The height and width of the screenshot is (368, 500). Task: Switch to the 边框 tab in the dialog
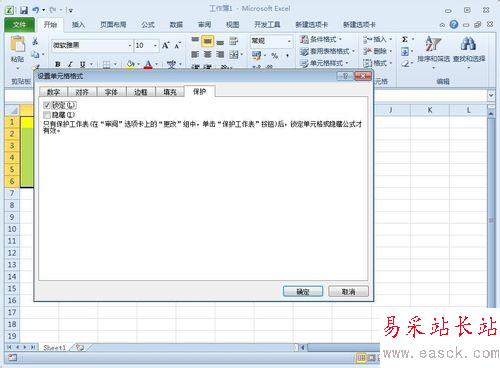point(141,92)
